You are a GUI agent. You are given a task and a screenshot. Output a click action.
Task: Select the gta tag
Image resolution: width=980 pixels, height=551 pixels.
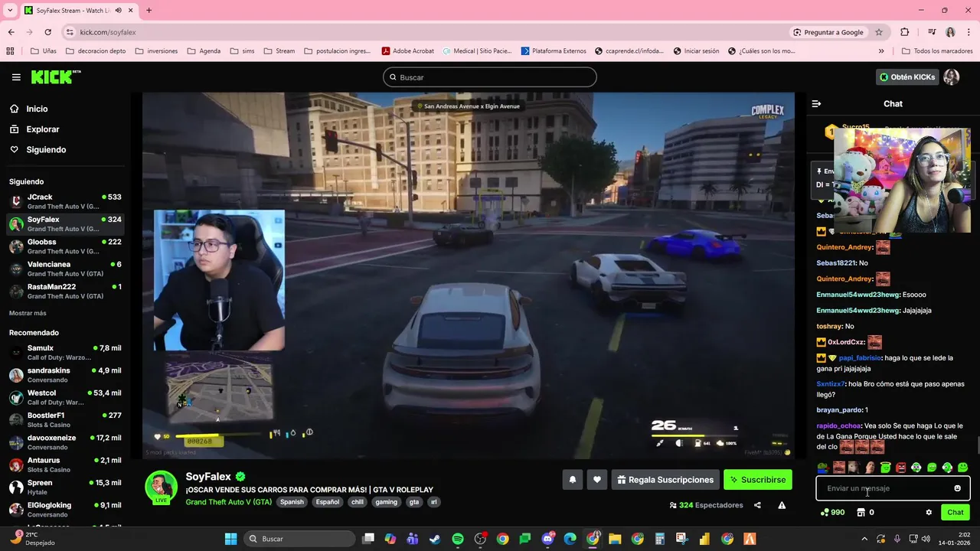414,502
